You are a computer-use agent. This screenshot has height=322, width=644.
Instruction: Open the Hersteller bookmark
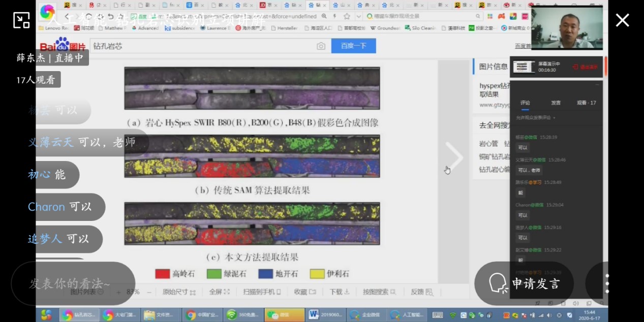coord(284,28)
